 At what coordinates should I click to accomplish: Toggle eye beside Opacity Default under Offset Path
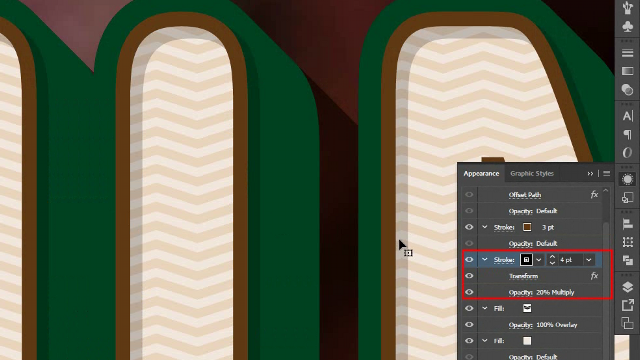pos(469,211)
